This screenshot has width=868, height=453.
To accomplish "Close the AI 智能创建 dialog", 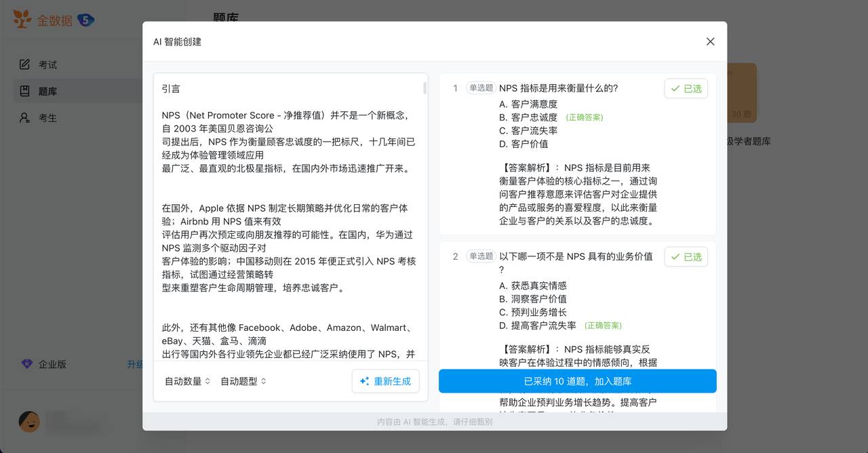I will pos(710,41).
